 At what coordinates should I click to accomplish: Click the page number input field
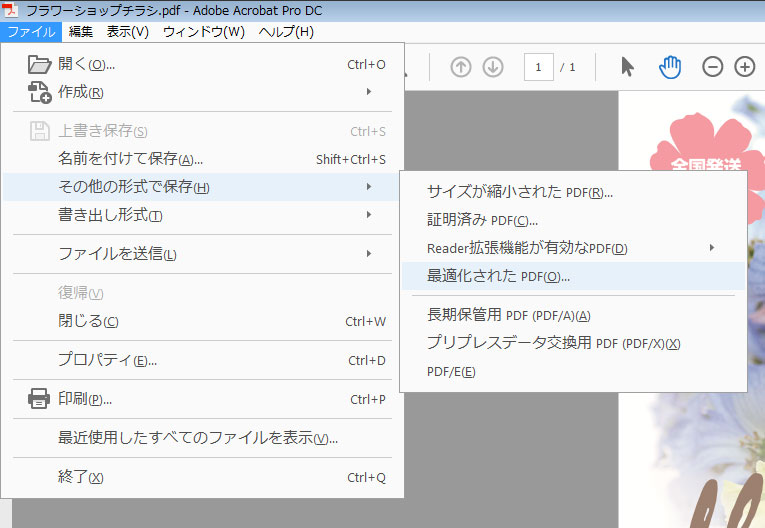coord(538,67)
